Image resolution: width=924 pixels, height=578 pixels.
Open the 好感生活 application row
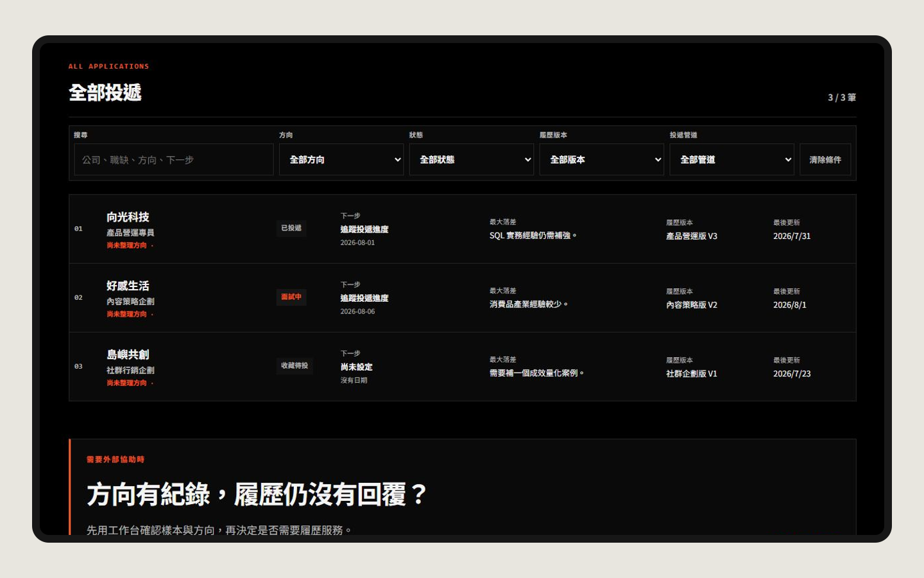point(463,298)
